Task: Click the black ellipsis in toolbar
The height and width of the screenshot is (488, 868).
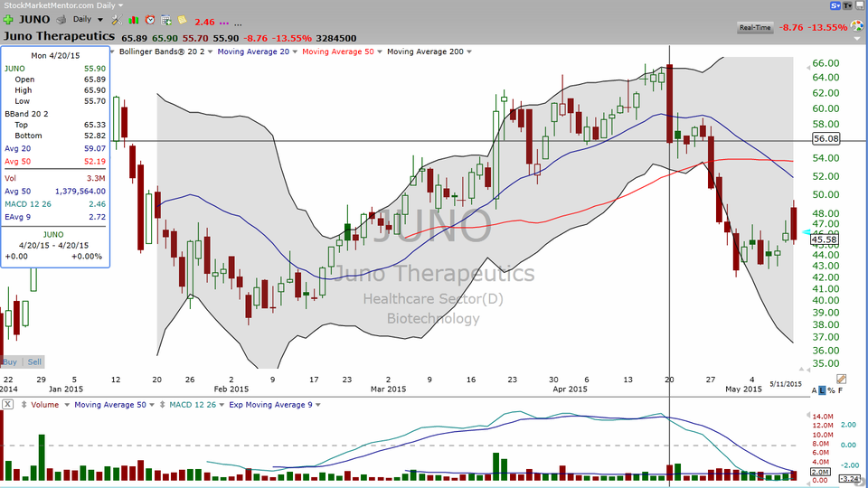Action: (x=238, y=23)
